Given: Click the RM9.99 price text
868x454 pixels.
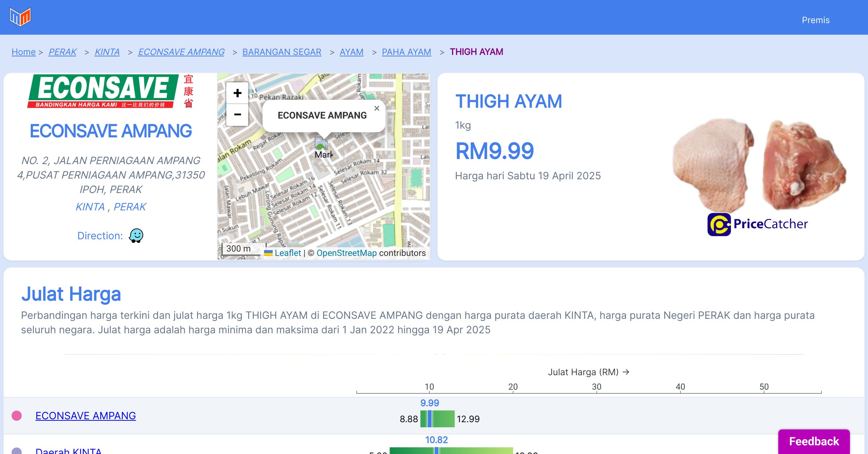Looking at the screenshot, I should click(x=495, y=151).
